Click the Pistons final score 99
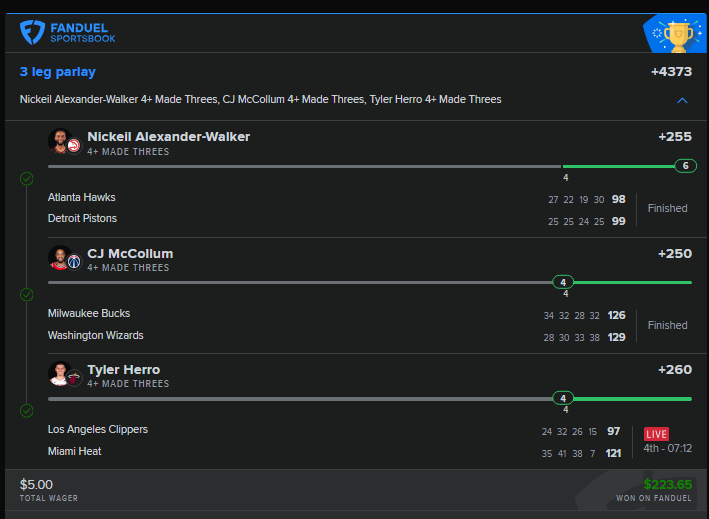 coord(619,221)
